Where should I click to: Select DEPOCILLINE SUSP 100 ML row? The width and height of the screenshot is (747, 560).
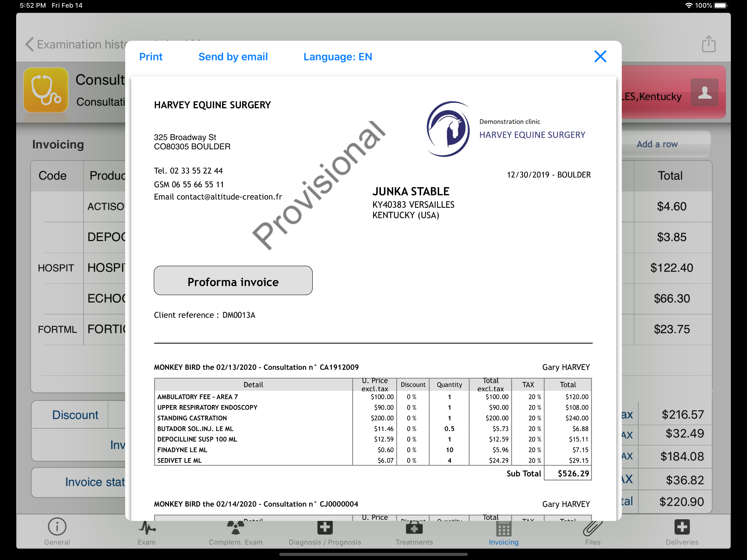click(x=373, y=439)
